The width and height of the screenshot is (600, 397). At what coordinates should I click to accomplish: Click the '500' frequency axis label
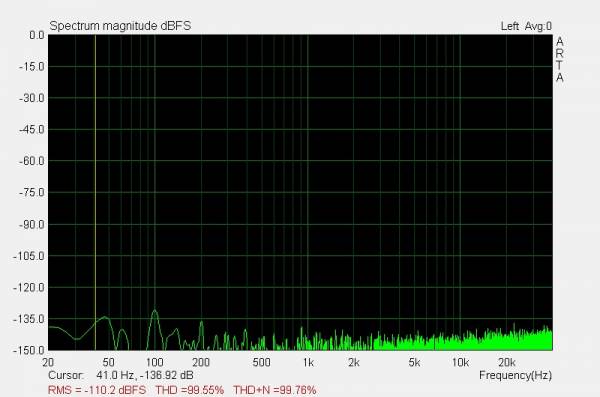click(x=261, y=362)
